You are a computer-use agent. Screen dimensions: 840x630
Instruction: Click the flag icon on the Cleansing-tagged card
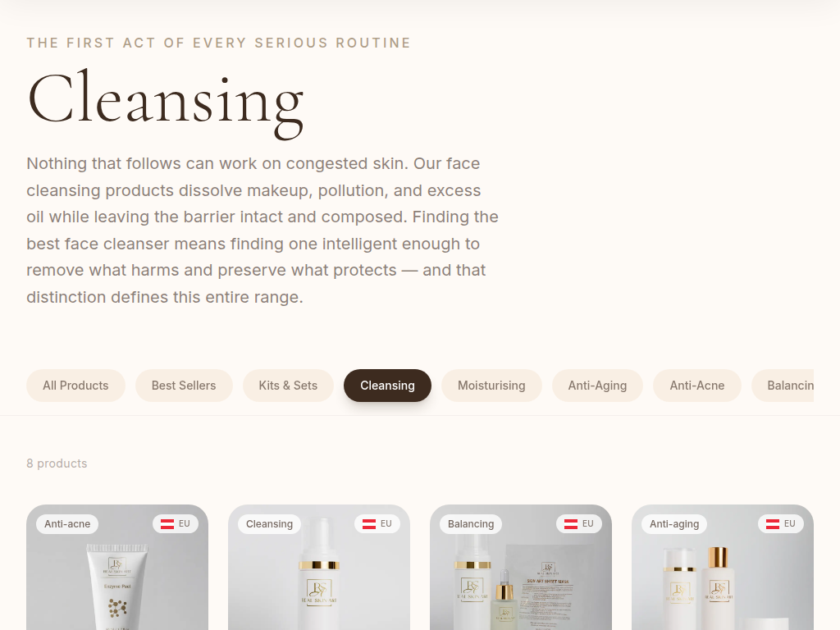[369, 524]
